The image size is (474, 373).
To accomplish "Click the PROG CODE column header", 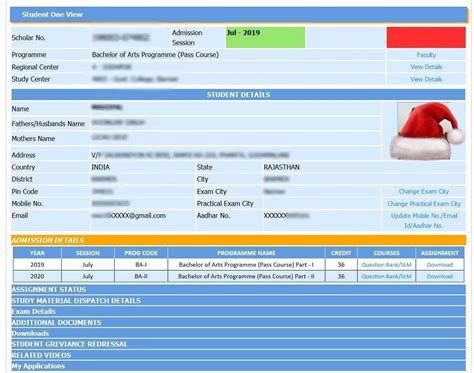I will tap(141, 253).
